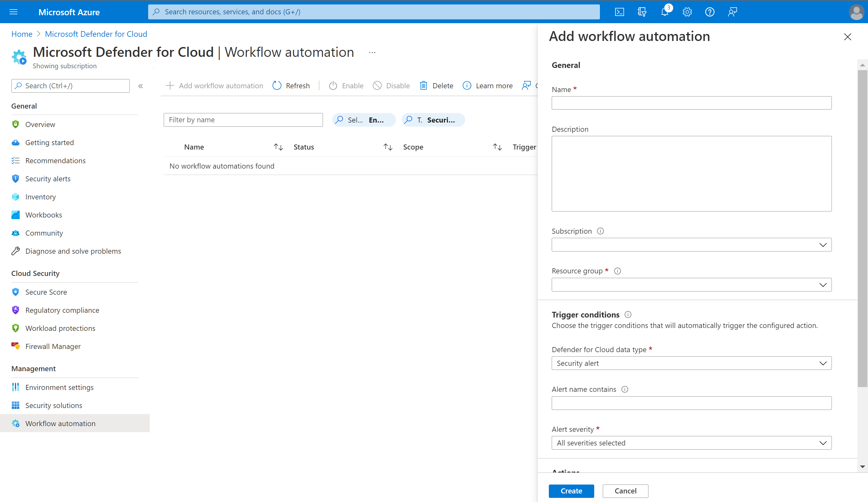
Task: Focus the top resource search bar
Action: 374,12
